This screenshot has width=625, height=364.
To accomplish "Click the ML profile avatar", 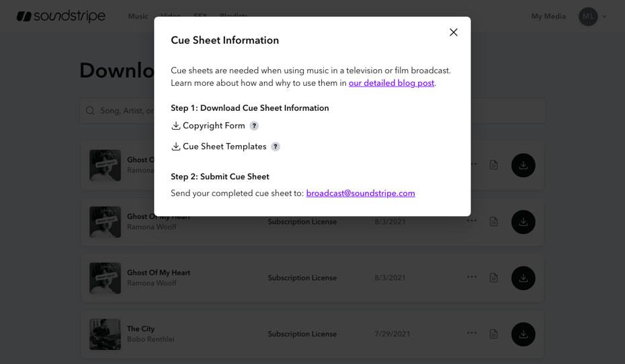I will tap(588, 16).
